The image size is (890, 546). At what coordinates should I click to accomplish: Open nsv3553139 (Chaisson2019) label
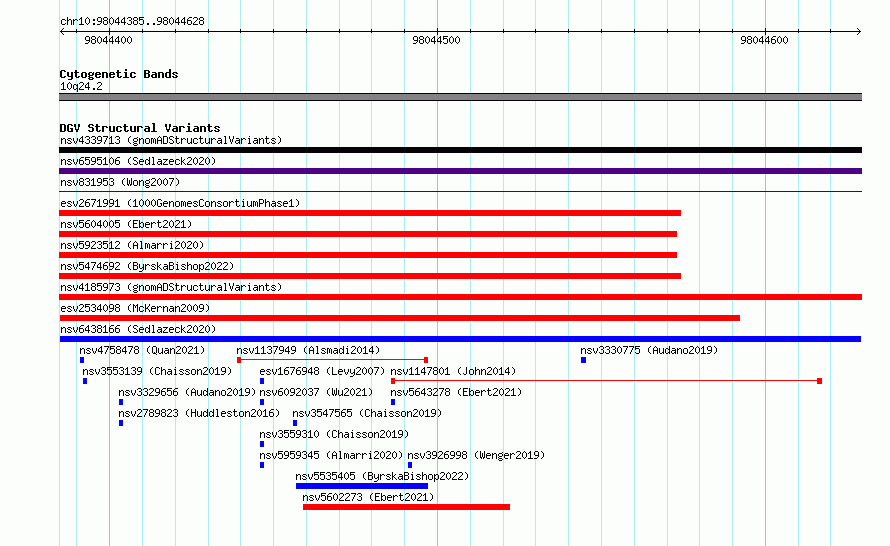point(157,371)
